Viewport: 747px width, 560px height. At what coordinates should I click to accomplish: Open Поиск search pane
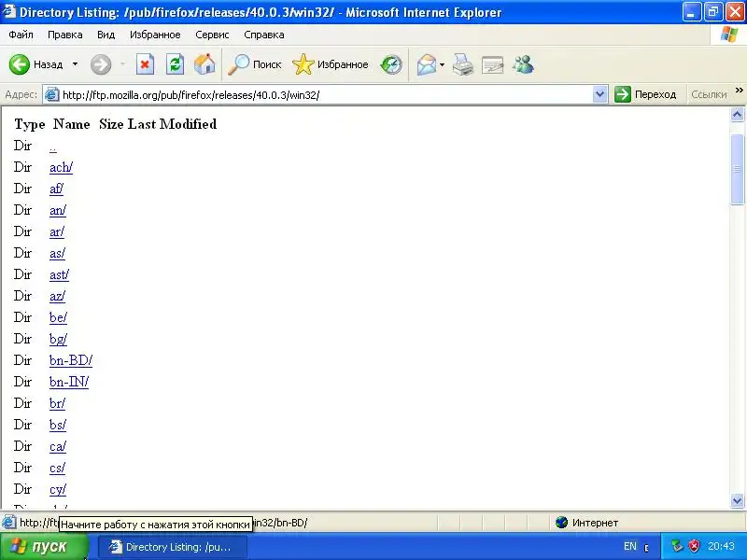click(x=254, y=64)
